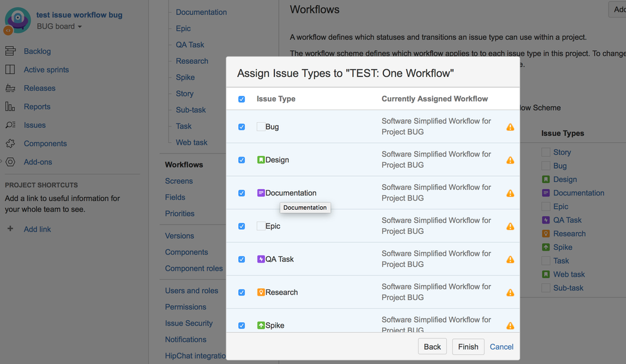The image size is (626, 364).
Task: Open Workflows in project settings menu
Action: pyautogui.click(x=184, y=164)
